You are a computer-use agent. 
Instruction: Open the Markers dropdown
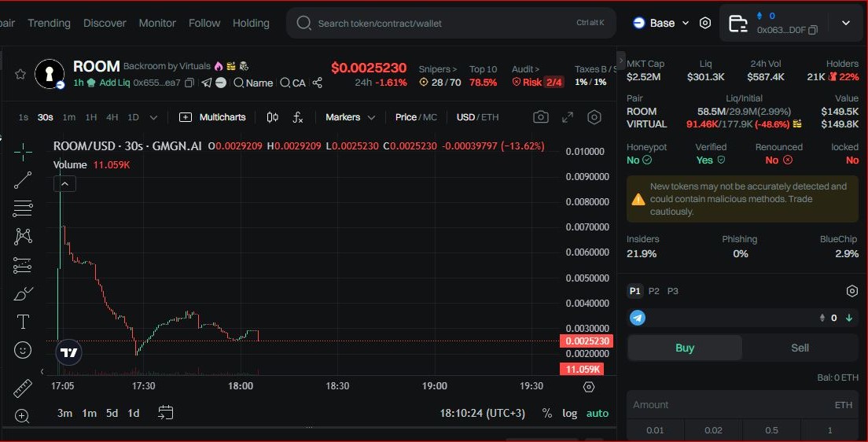pos(350,117)
